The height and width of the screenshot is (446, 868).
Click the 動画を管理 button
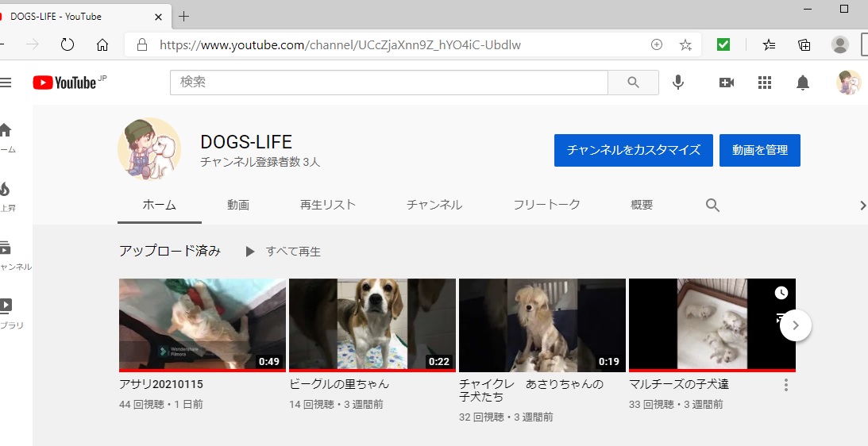click(x=759, y=150)
